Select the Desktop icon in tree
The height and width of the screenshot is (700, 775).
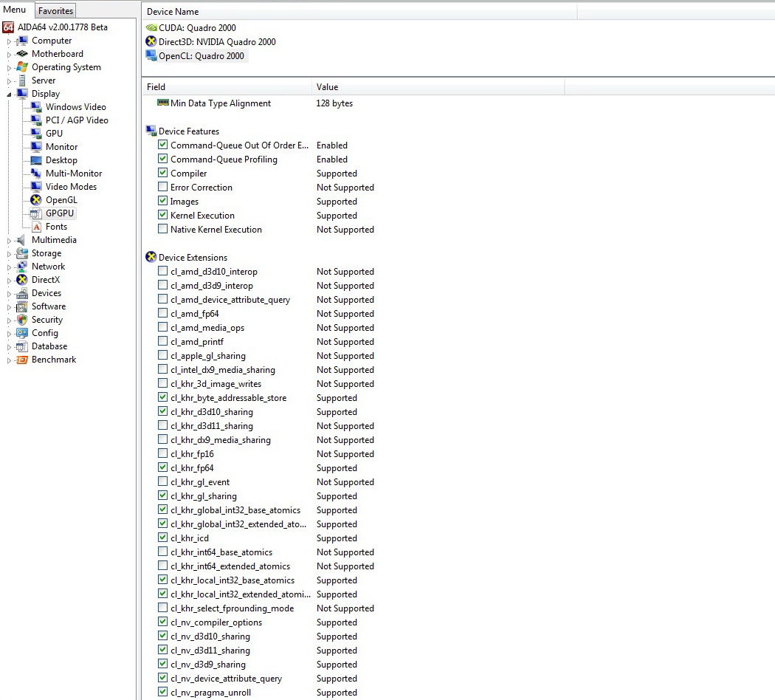tap(36, 161)
